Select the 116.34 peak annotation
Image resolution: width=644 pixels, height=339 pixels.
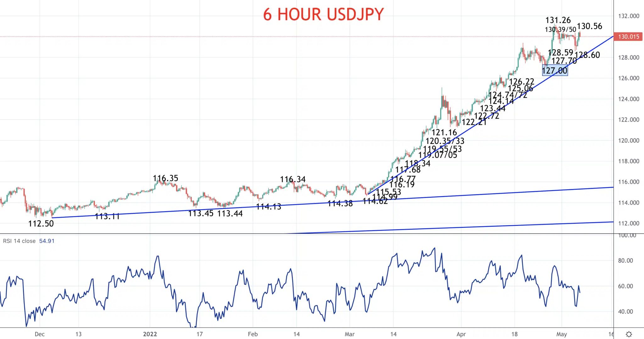point(293,179)
